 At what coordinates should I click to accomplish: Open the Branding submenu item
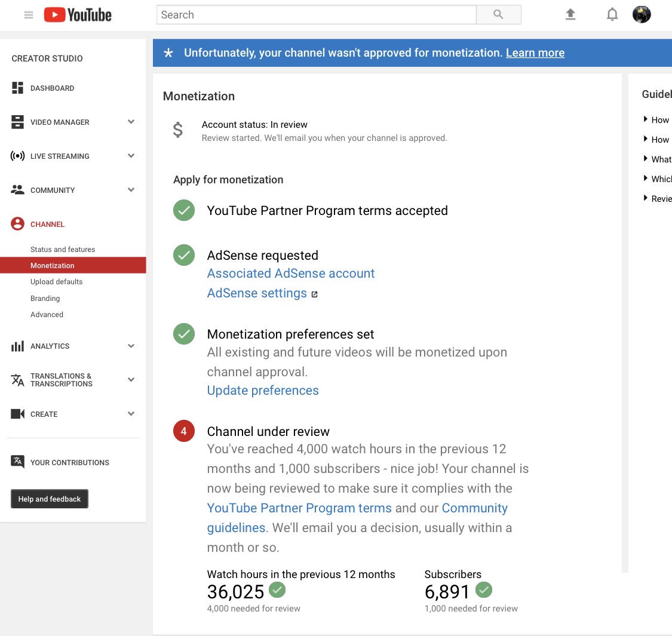45,298
